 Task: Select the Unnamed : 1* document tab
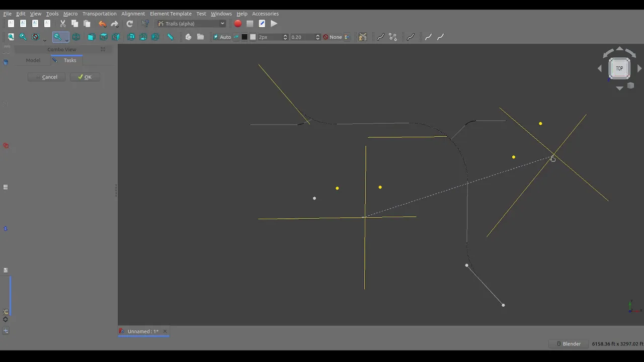(x=143, y=331)
